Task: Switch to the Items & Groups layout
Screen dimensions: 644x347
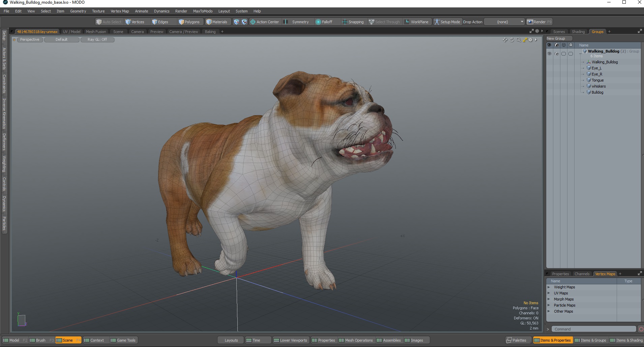Action: [x=590, y=340]
